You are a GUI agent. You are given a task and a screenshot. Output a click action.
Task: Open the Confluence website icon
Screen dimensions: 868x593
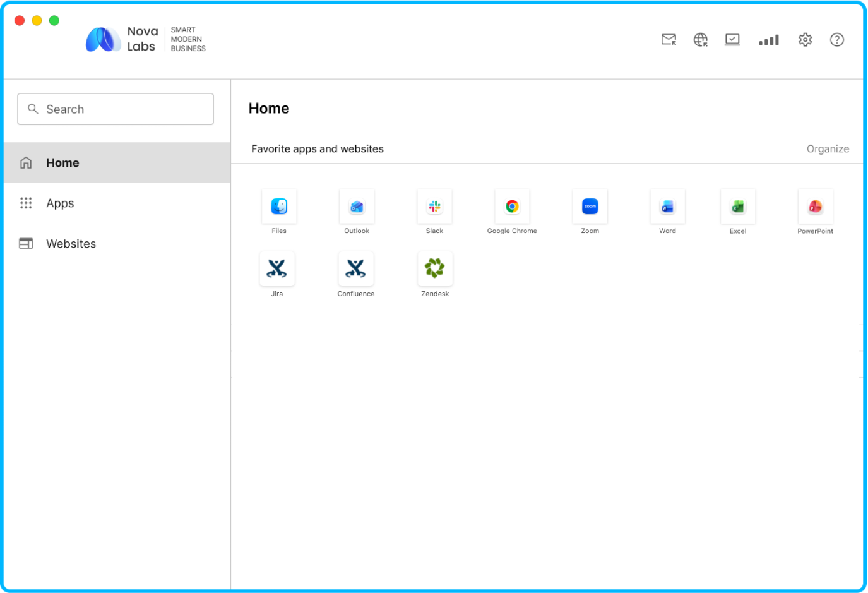pyautogui.click(x=356, y=268)
